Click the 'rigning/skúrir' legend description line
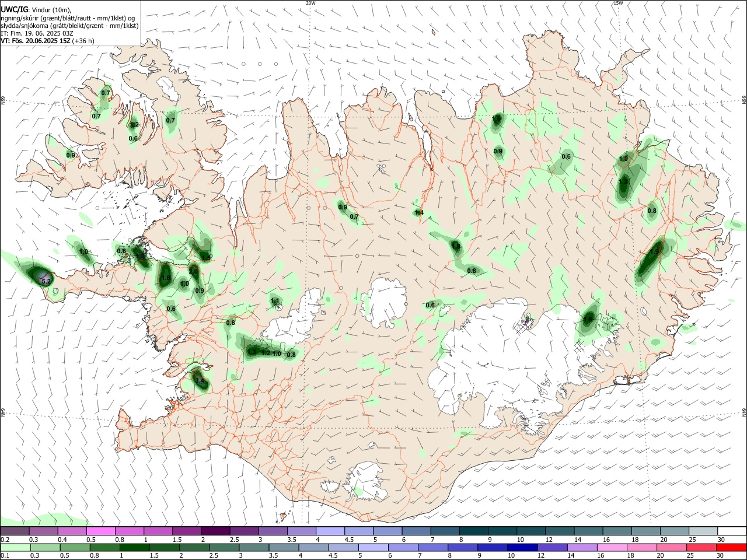 (x=68, y=17)
